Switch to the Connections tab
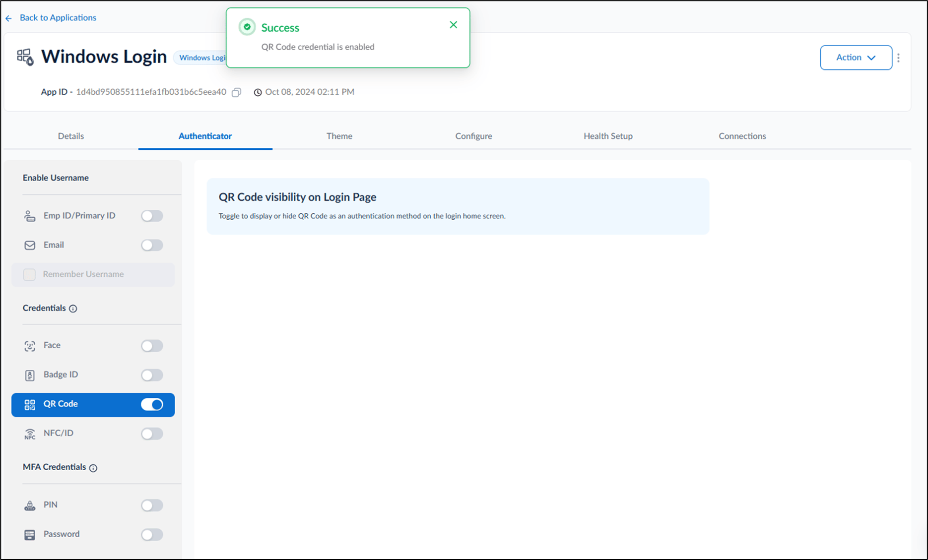The height and width of the screenshot is (560, 928). click(742, 136)
